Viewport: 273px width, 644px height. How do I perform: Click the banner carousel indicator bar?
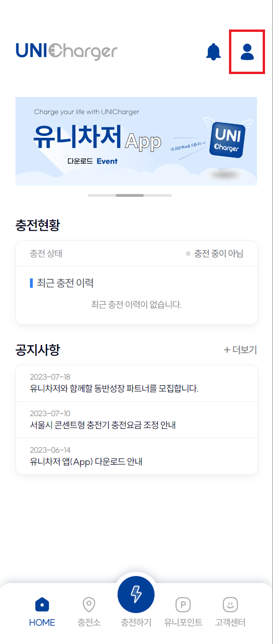tap(130, 195)
